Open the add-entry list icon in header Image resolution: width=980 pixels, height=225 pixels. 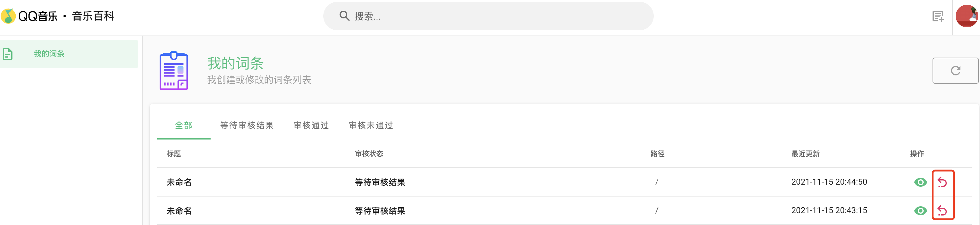click(938, 16)
